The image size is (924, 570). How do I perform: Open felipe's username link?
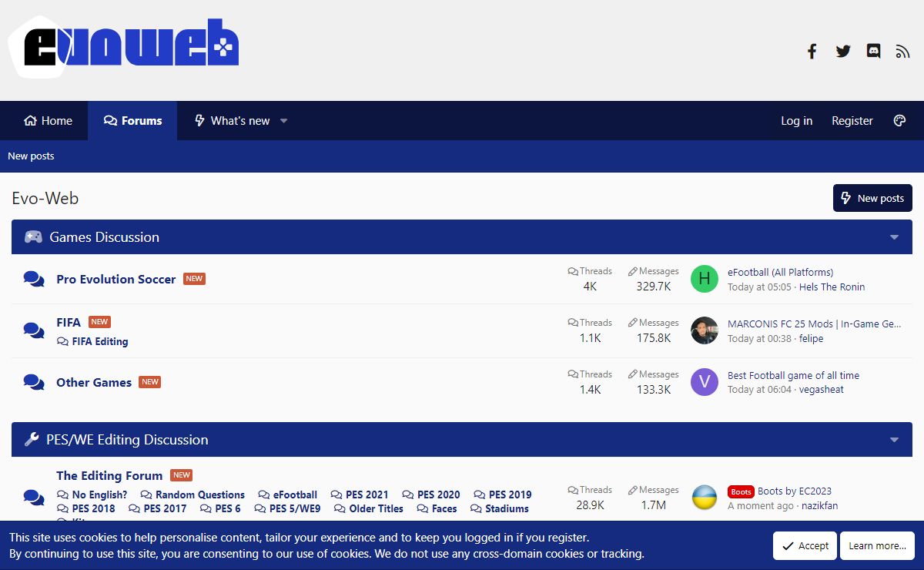pos(812,338)
